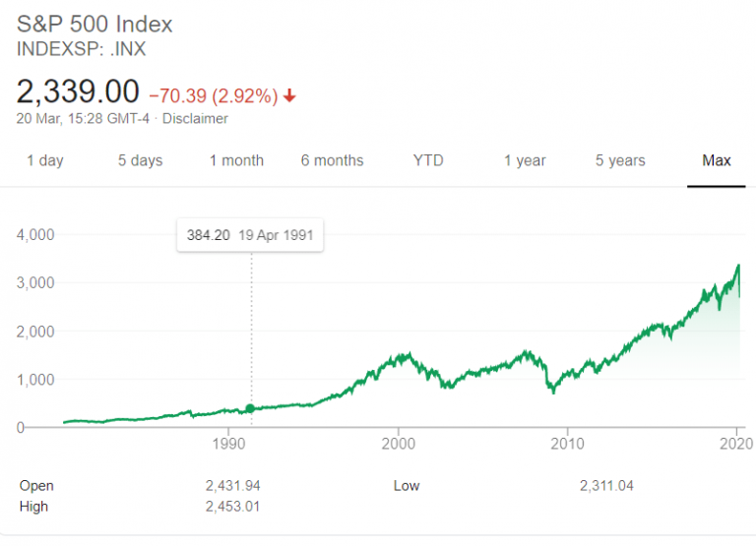Select the YTD tab
This screenshot has width=756, height=546.
click(428, 160)
